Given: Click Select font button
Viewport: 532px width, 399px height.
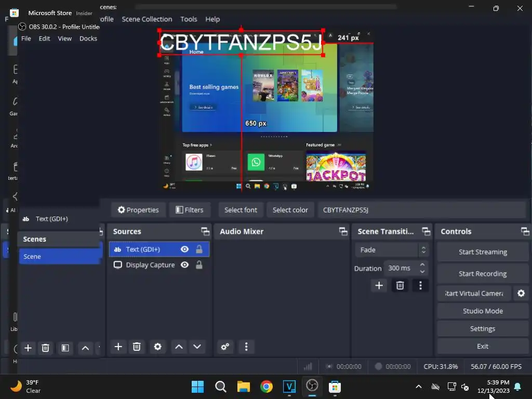Looking at the screenshot, I should coord(241,210).
